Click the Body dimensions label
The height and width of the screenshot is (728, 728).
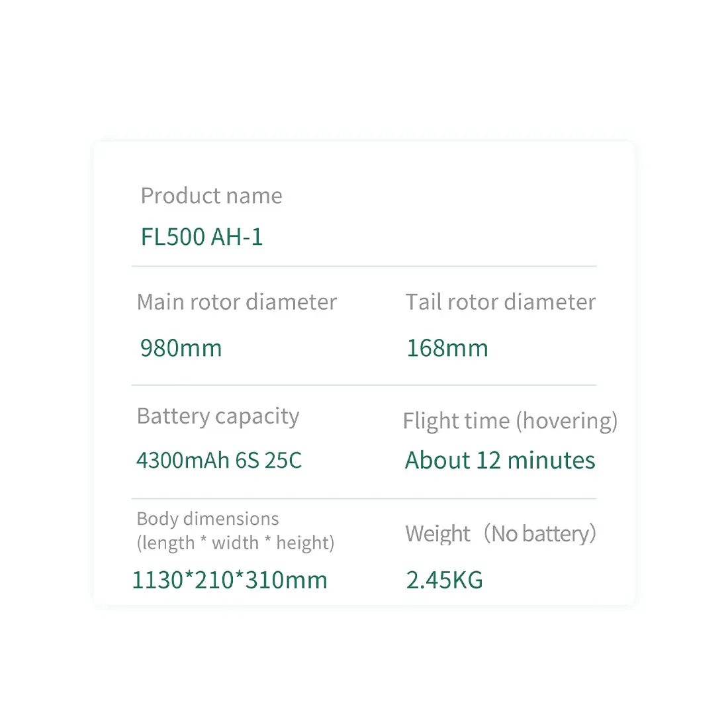pyautogui.click(x=208, y=519)
